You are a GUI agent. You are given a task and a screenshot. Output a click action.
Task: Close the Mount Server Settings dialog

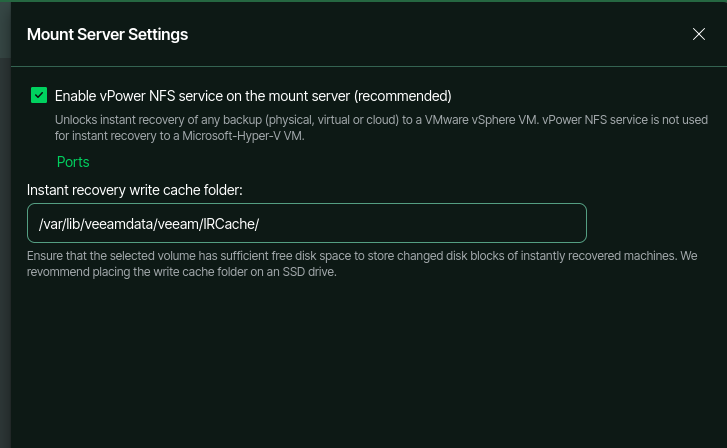click(x=699, y=34)
